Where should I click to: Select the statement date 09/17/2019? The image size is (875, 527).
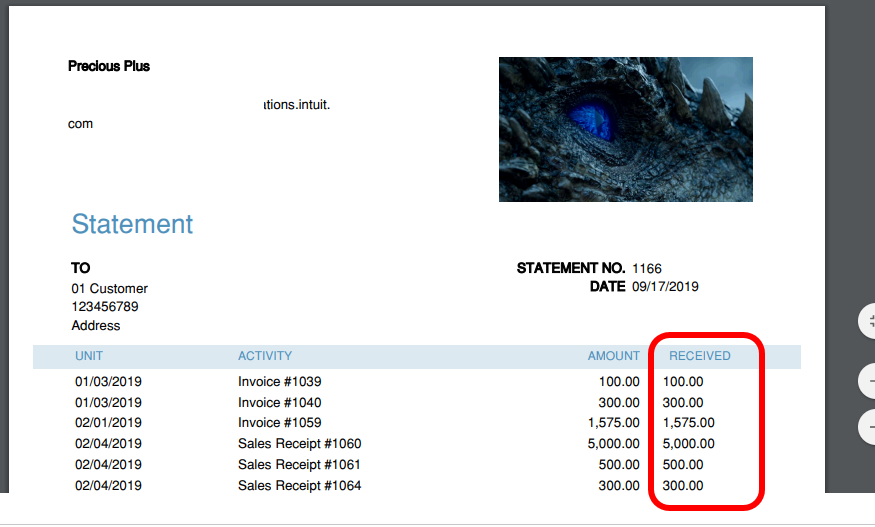[665, 286]
